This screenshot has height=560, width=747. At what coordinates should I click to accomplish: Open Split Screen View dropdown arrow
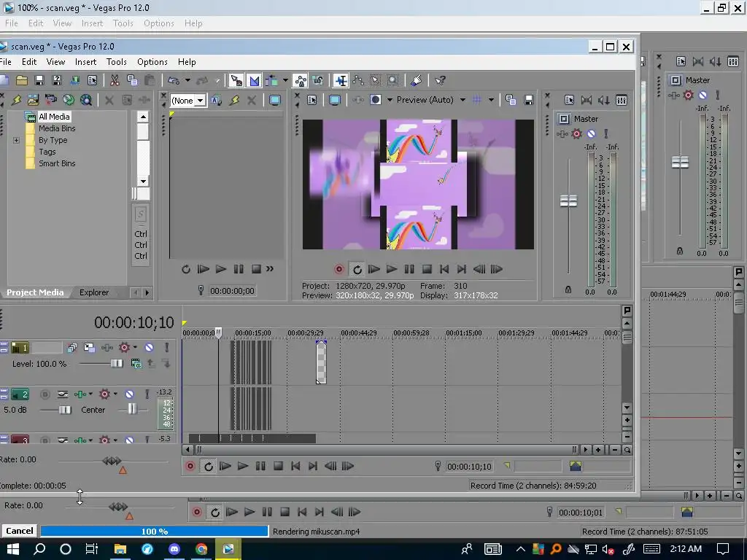point(390,100)
